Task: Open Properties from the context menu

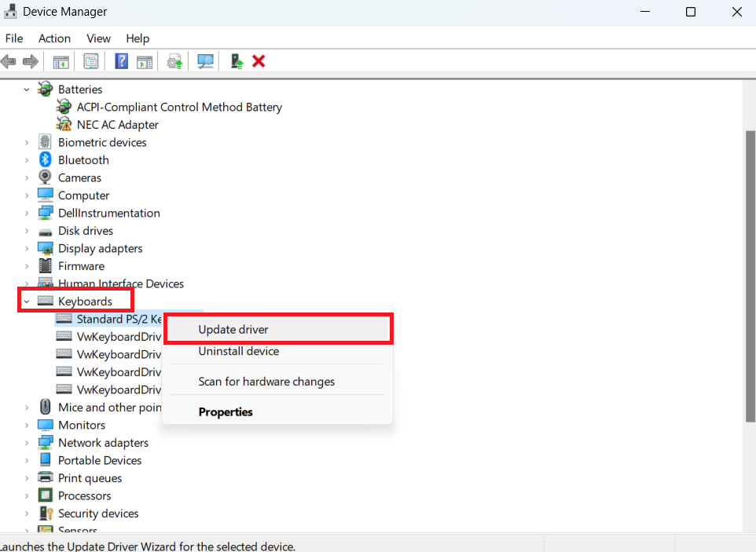Action: pyautogui.click(x=278, y=411)
